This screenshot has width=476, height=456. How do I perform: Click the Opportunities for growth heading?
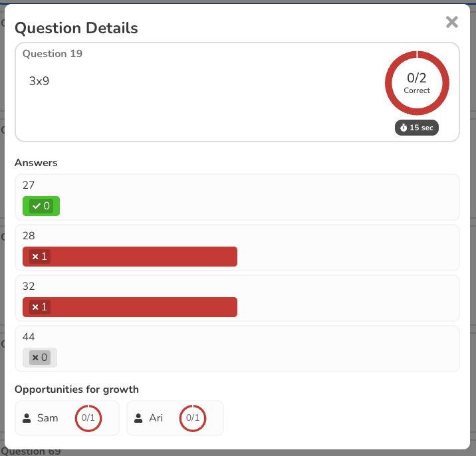click(x=76, y=390)
